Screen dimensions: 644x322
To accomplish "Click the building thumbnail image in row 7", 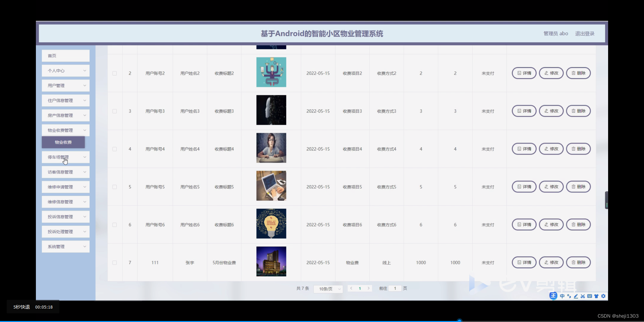I will [x=271, y=261].
